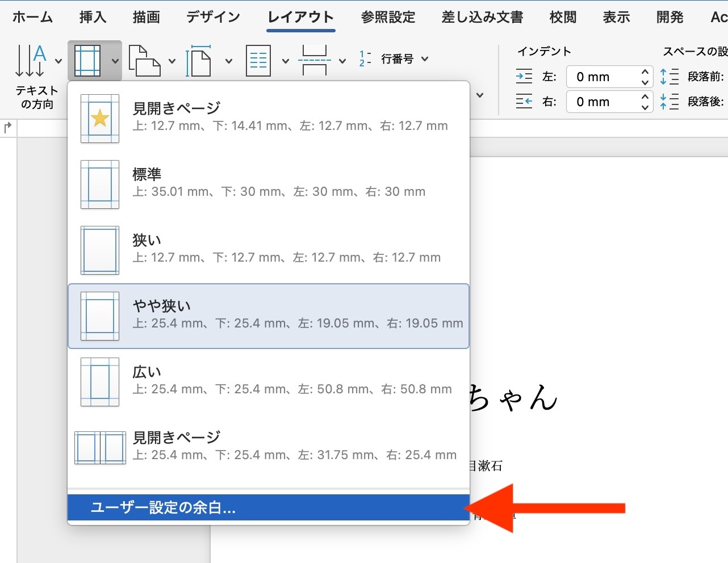Pick the やや狭い margin preset

(269, 316)
